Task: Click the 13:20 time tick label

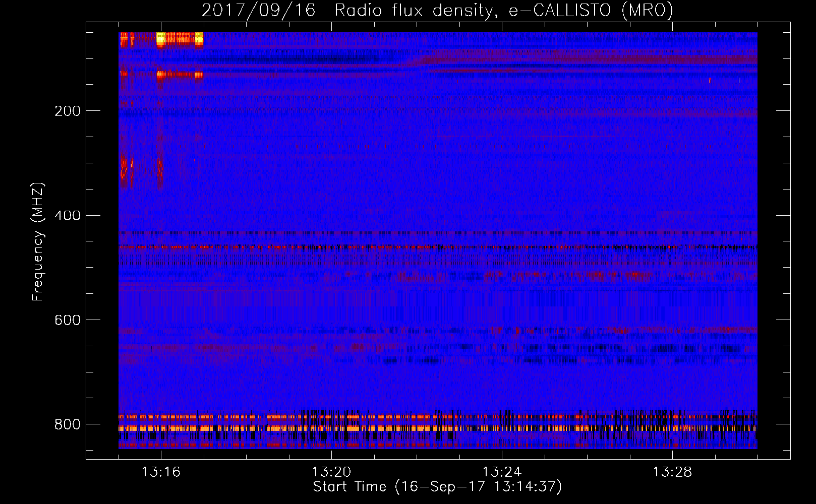Action: click(331, 472)
